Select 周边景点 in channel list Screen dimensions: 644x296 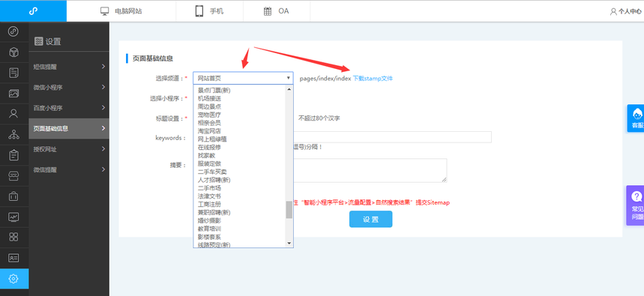pyautogui.click(x=209, y=106)
